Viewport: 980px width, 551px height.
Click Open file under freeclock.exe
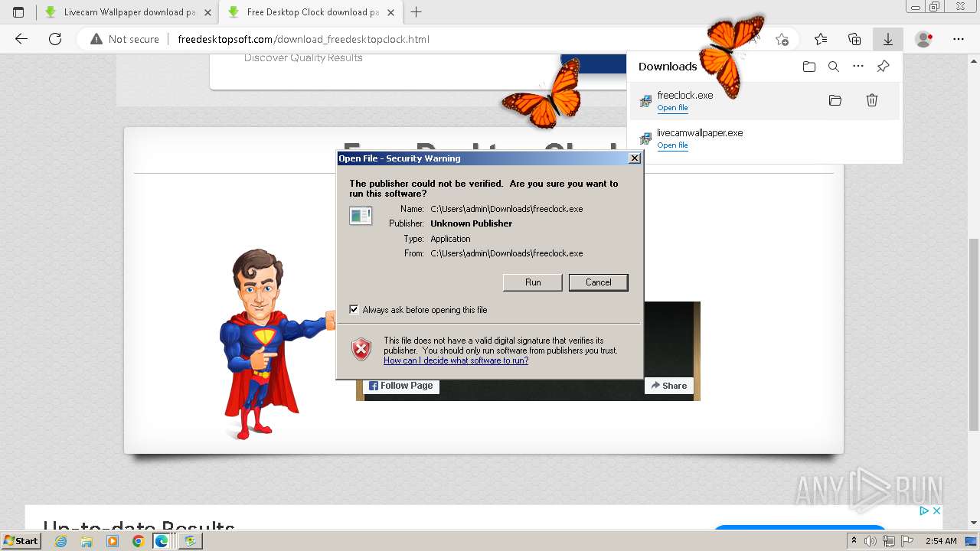point(672,108)
